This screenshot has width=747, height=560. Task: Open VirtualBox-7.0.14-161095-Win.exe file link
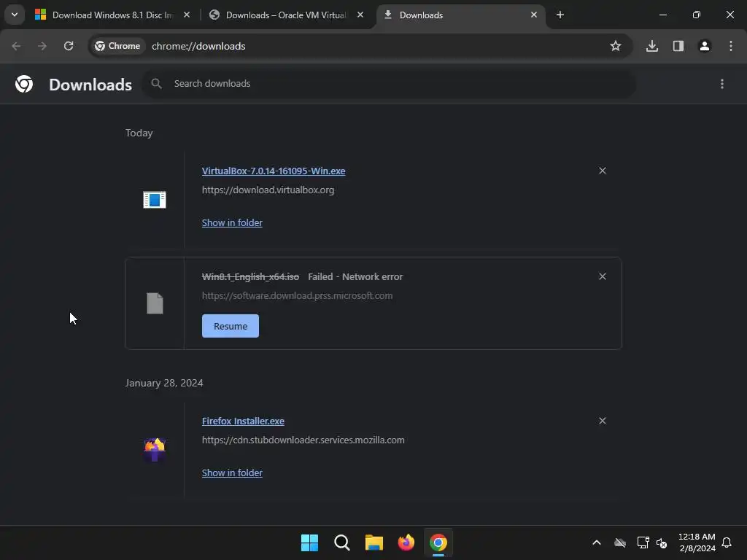[x=274, y=171]
